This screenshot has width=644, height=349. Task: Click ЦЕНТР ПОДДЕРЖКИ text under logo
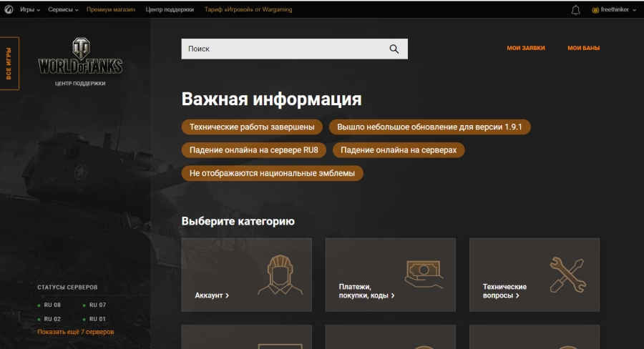point(80,84)
